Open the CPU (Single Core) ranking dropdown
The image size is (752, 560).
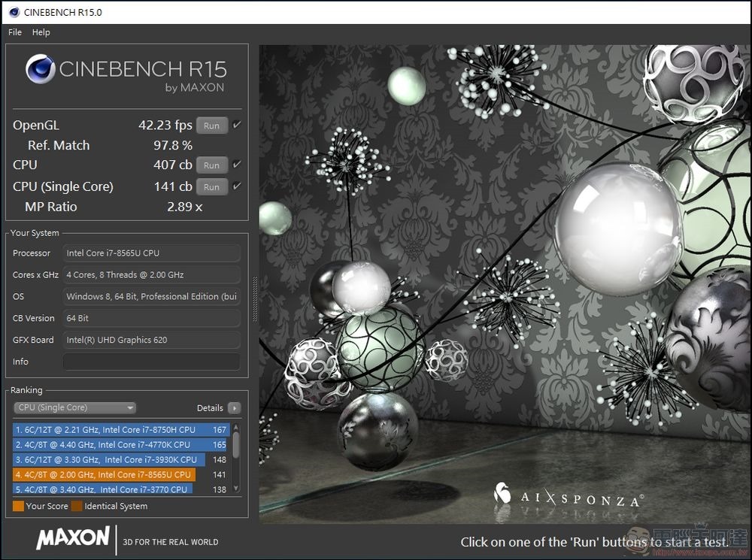click(74, 407)
